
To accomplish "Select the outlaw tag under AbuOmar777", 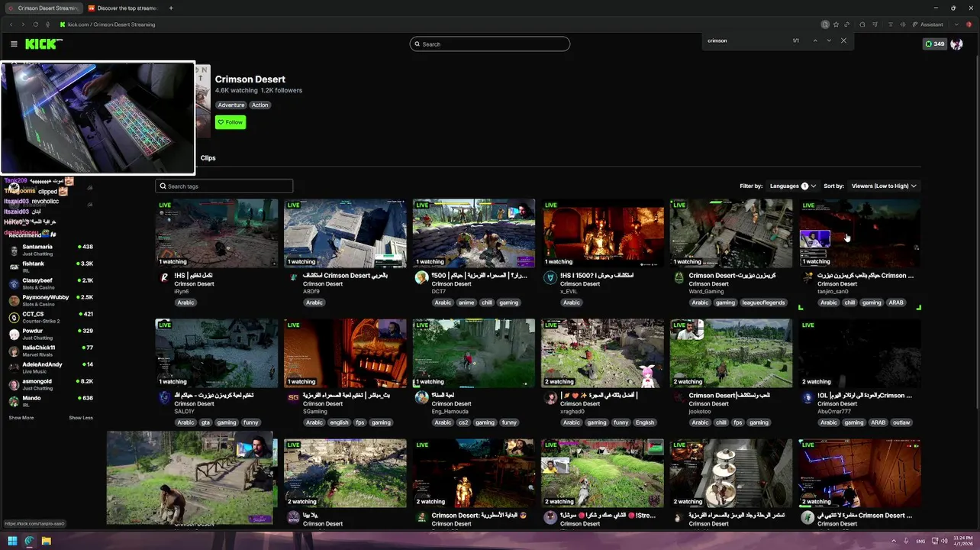I will coord(901,422).
